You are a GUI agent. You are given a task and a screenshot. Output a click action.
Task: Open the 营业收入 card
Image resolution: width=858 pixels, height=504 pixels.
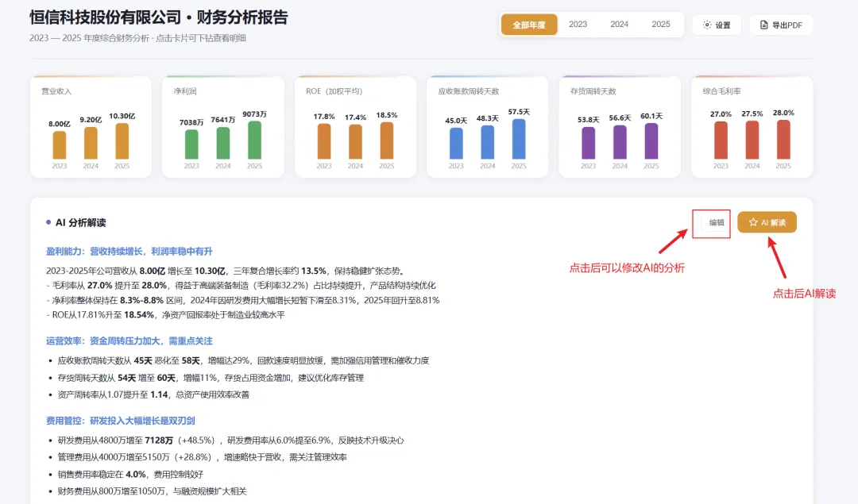click(x=91, y=127)
